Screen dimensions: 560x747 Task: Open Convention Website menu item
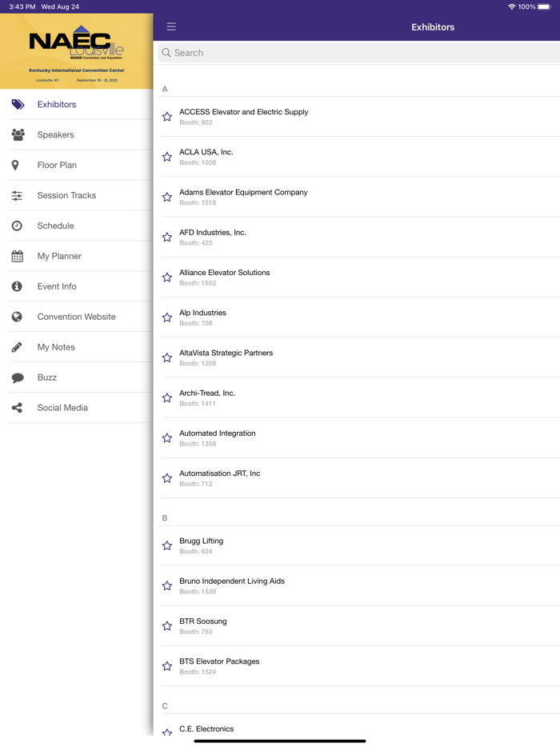(76, 317)
